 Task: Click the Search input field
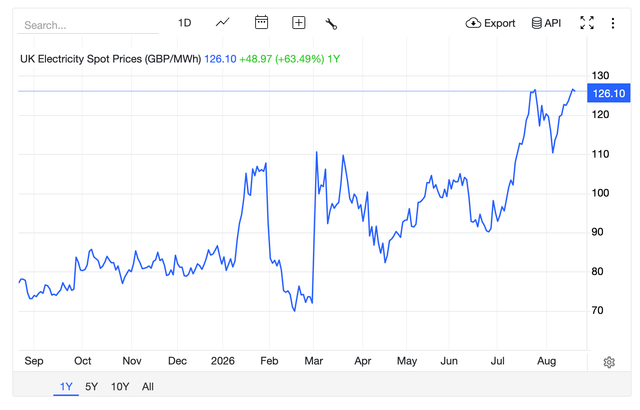(88, 25)
